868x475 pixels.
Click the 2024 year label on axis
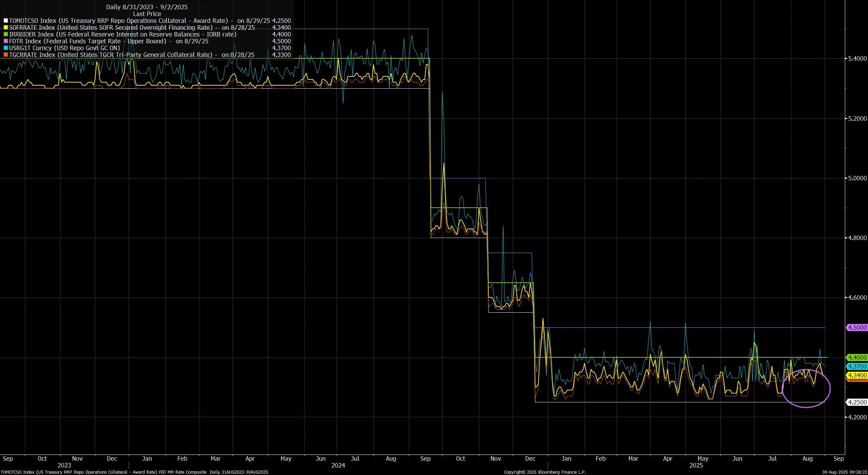click(338, 465)
